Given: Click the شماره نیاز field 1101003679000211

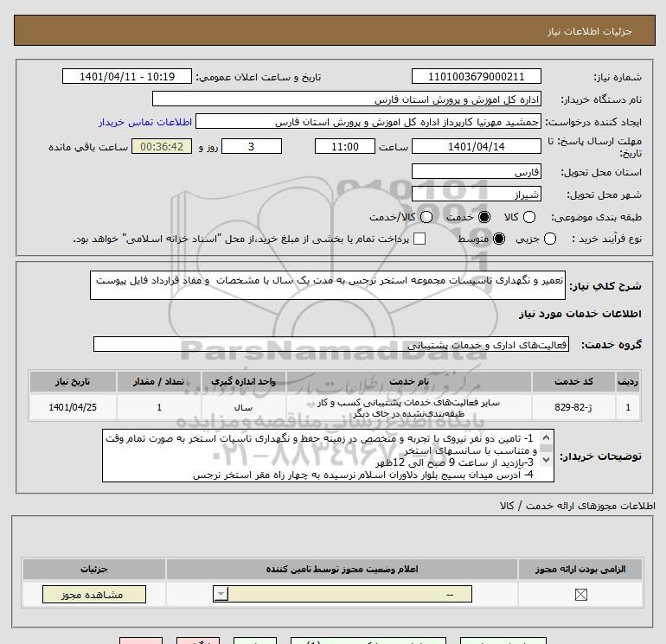Looking at the screenshot, I should click(x=476, y=77).
